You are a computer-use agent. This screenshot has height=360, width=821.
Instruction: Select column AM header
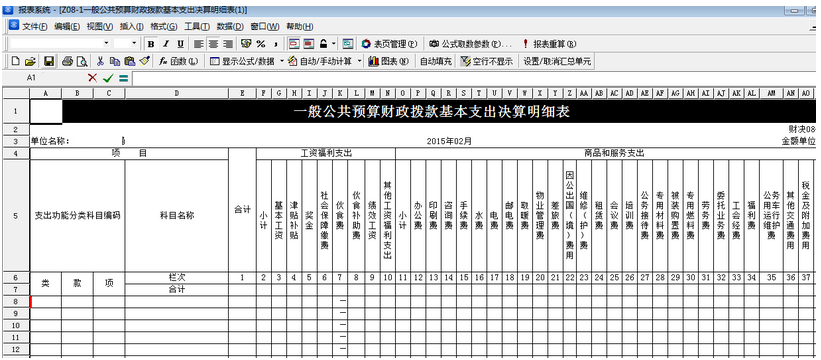tap(771, 93)
